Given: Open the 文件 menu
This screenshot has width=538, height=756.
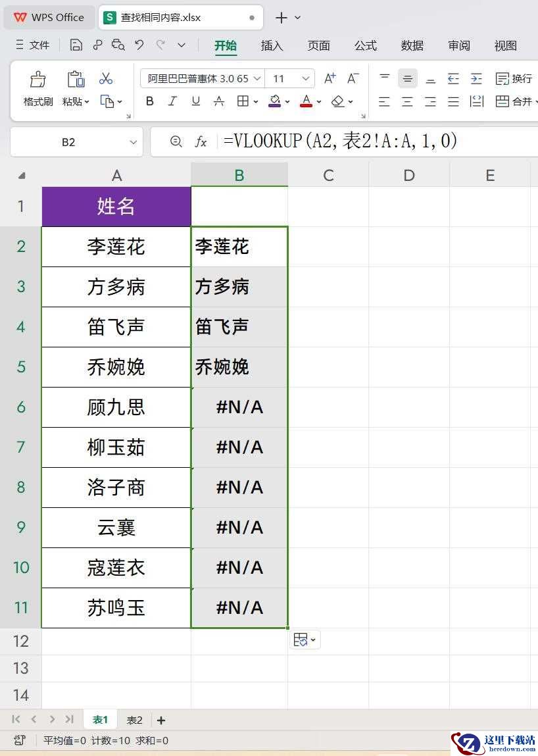Looking at the screenshot, I should (33, 45).
